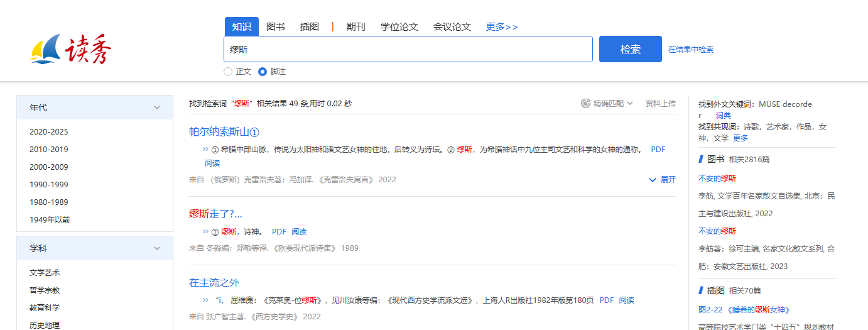Filter by 2020-2025 year range

49,132
